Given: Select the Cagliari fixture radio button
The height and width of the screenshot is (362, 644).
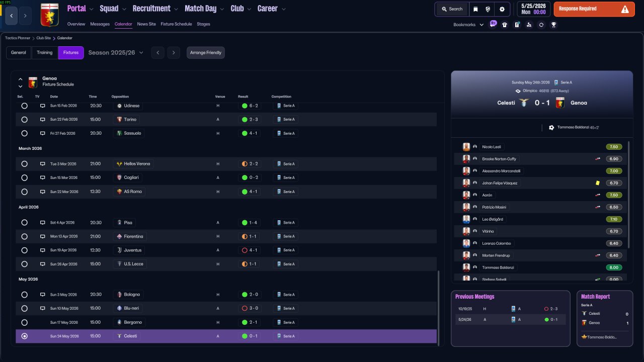Looking at the screenshot, I should coord(24,177).
